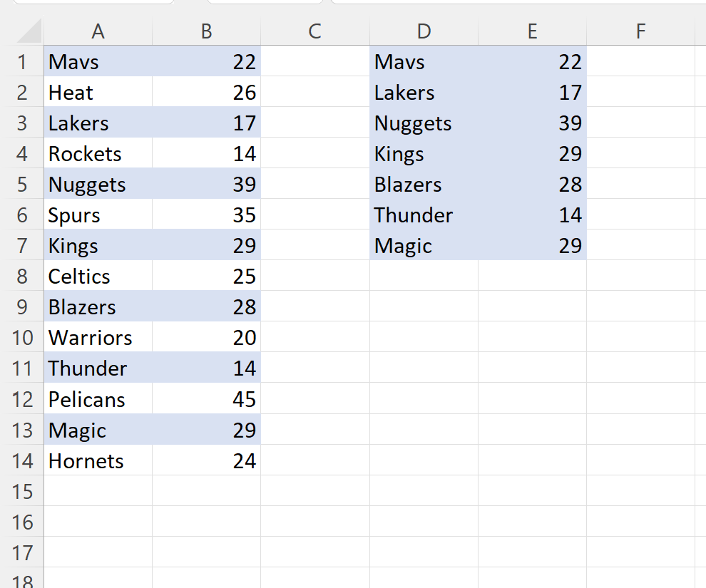
Task: Select column A header
Action: [x=98, y=31]
